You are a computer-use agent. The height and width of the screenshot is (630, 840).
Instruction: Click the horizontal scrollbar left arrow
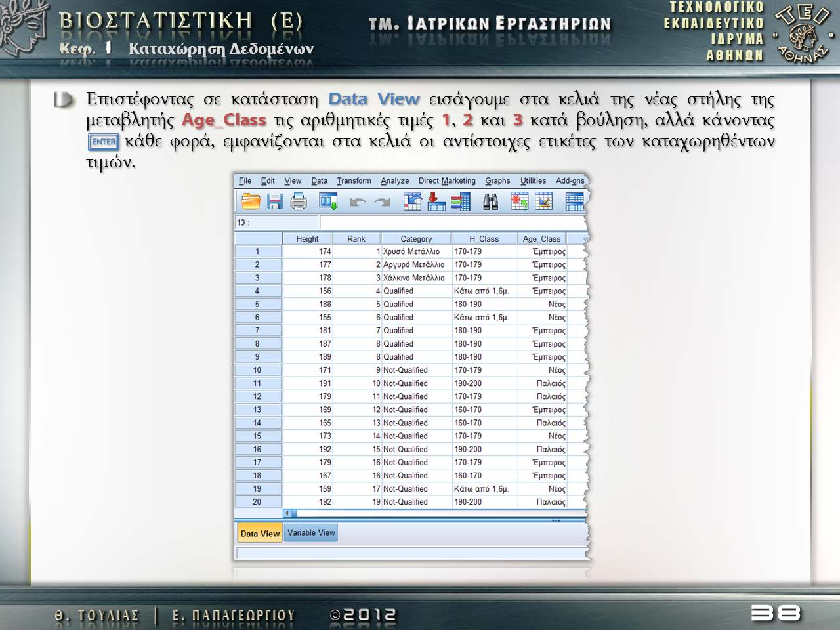point(287,513)
